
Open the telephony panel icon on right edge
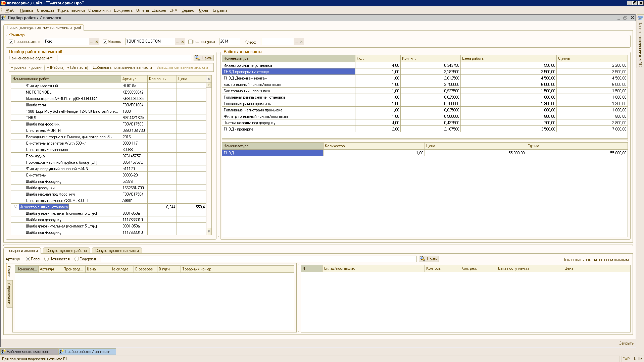click(x=640, y=18)
